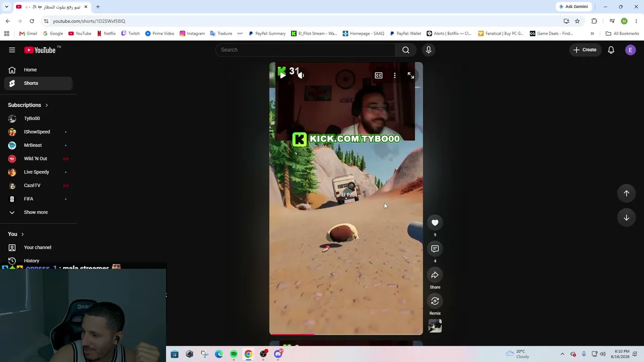This screenshot has height=362, width=644.
Task: Open the Netflix bookmark
Action: tap(107, 34)
